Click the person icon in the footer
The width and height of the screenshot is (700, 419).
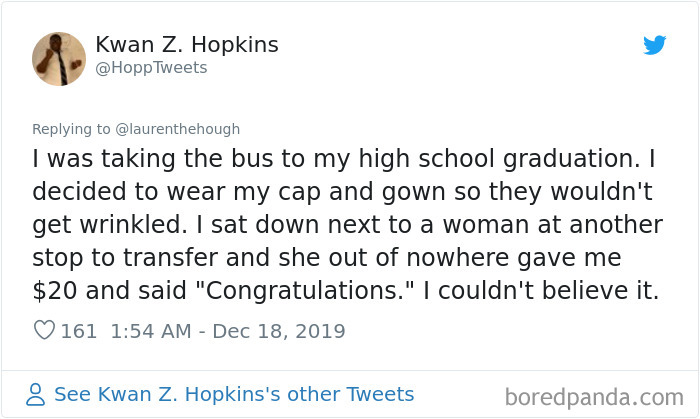coord(36,394)
